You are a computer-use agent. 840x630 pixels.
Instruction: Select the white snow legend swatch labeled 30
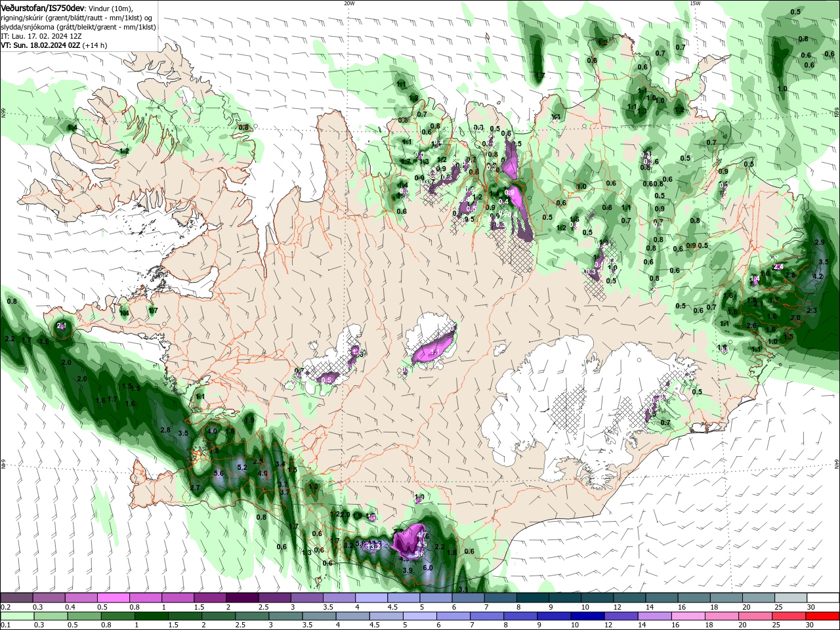[x=824, y=598]
